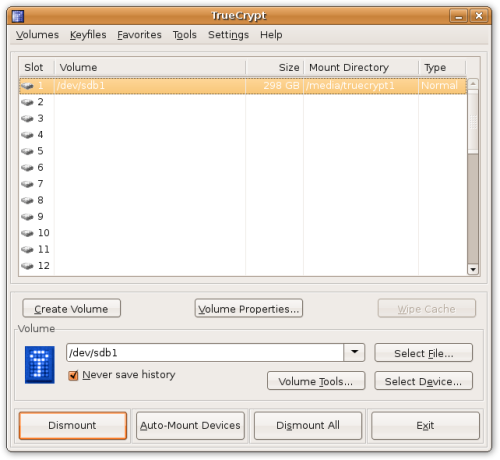This screenshot has width=500, height=460.
Task: Select the drive icon for slot 1
Action: tap(27, 86)
